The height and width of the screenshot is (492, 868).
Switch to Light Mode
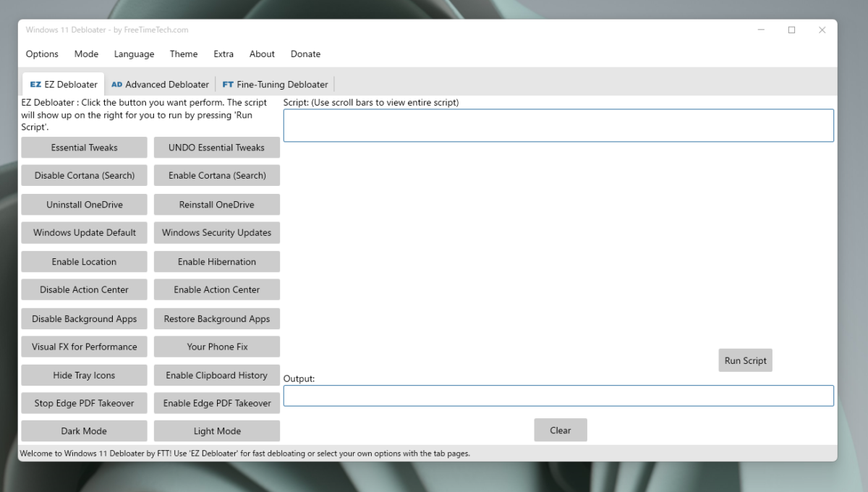click(217, 431)
